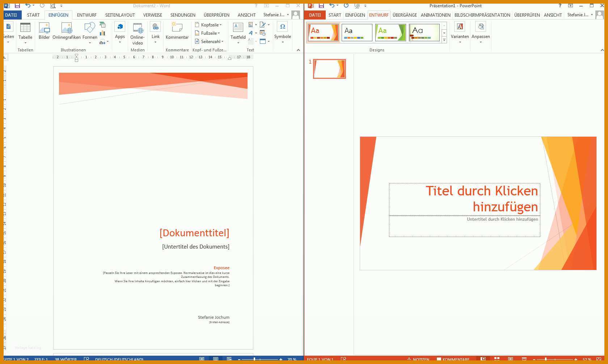Click 'Untertitel durch Klicken hinzufügen' placeholder
Image resolution: width=608 pixels, height=364 pixels.
(465, 226)
